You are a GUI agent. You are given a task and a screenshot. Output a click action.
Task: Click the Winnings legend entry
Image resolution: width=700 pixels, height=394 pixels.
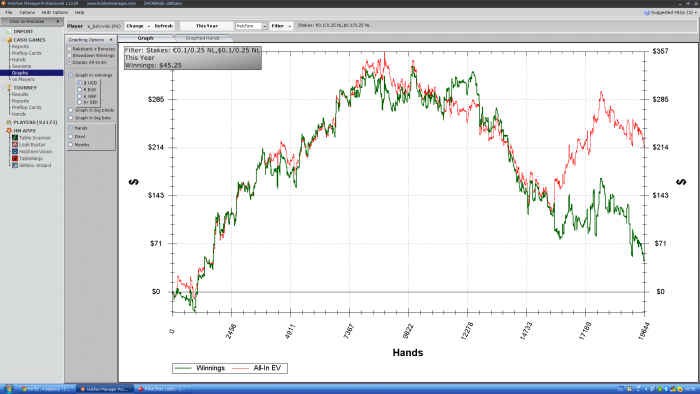200,368
